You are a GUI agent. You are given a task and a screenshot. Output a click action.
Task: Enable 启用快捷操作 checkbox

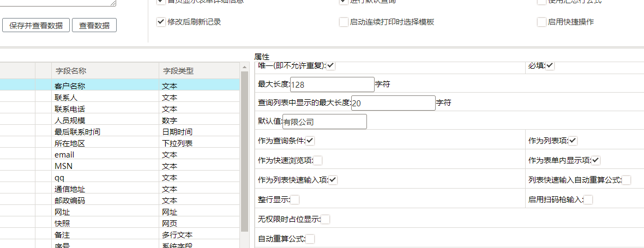[541, 22]
